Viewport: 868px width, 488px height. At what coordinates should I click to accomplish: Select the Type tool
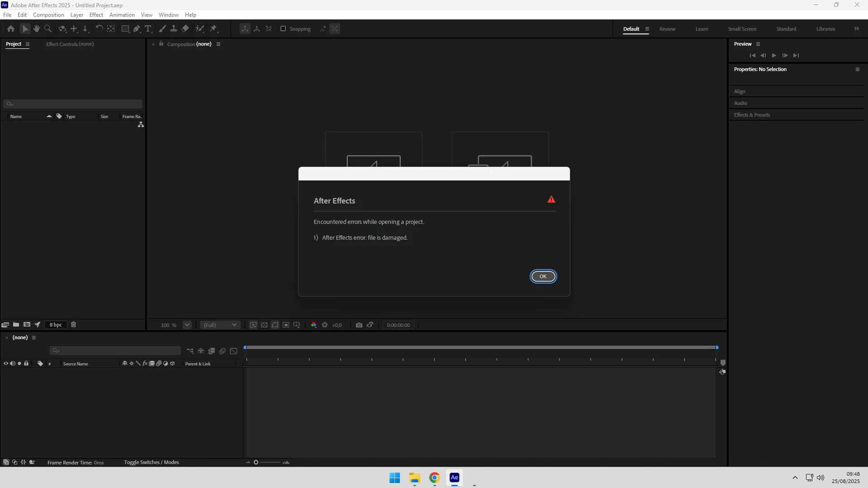[148, 28]
